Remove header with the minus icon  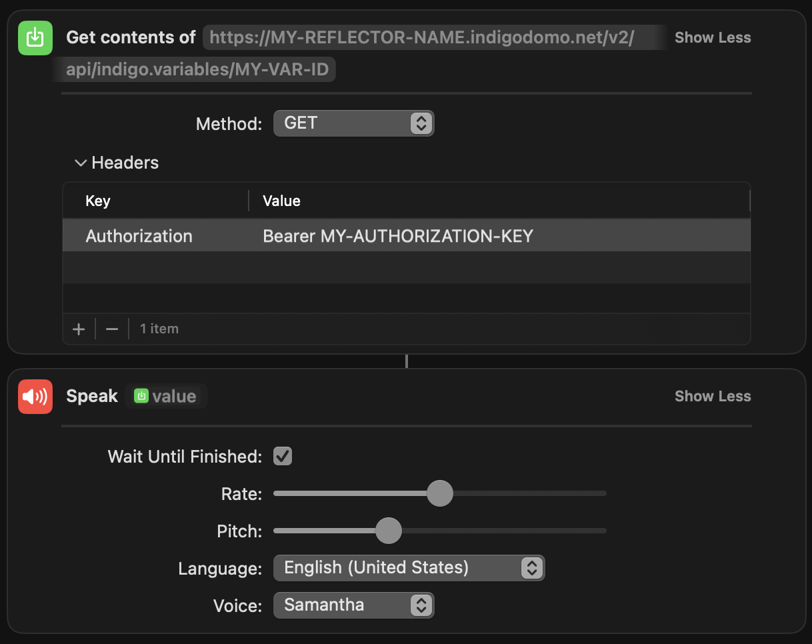click(112, 329)
